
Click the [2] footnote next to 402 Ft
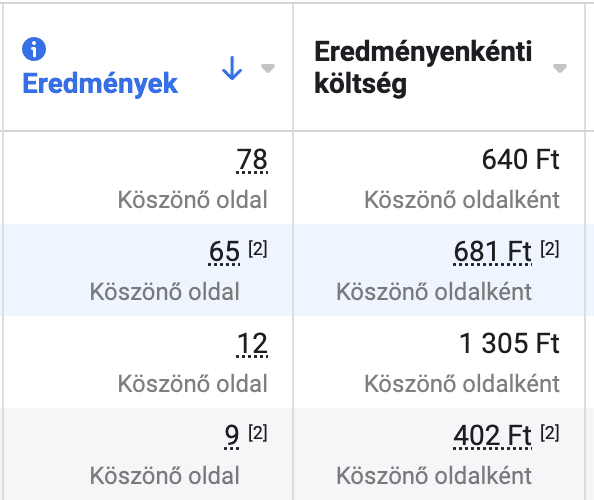(550, 433)
